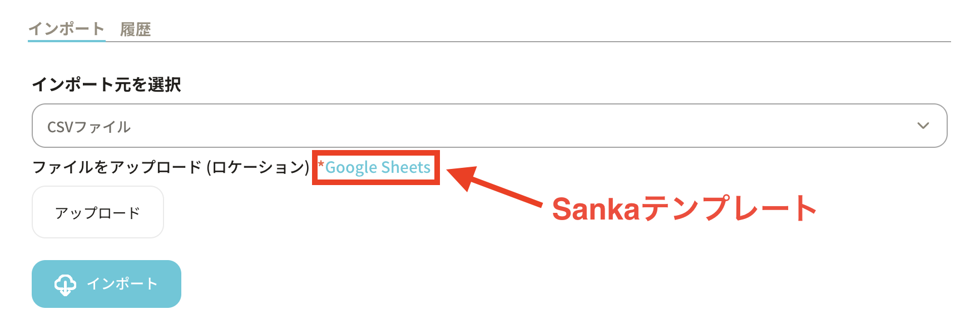
Task: Click the インポート元を選択 heading label
Action: pyautogui.click(x=106, y=84)
